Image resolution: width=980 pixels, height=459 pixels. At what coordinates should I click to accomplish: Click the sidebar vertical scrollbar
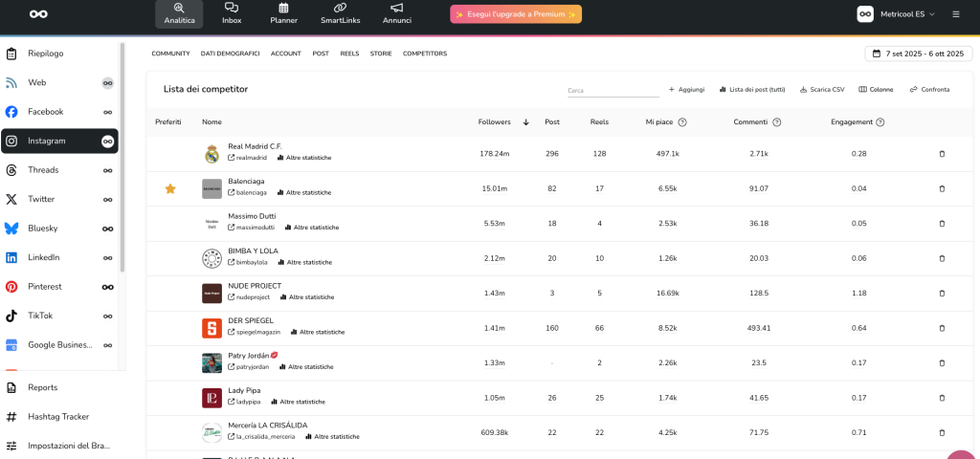pos(122,172)
